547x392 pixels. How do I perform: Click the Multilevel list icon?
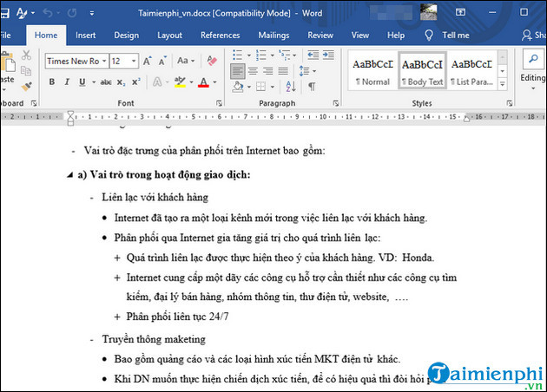point(284,55)
